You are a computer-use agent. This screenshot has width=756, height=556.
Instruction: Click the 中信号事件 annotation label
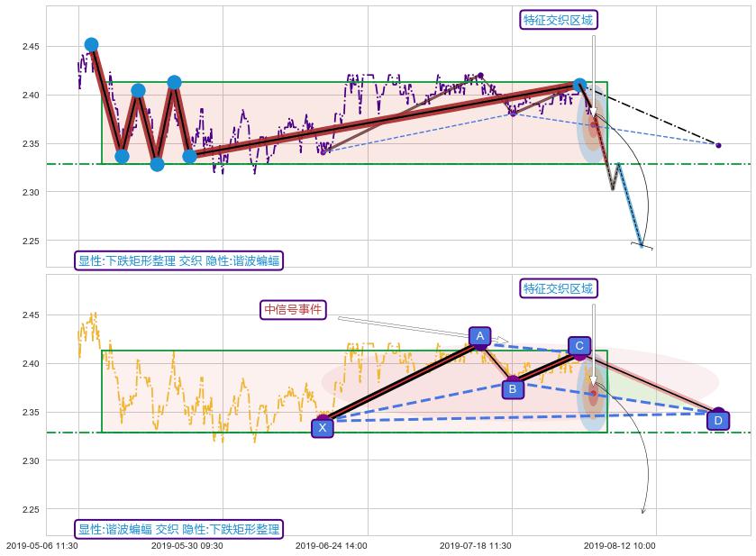293,310
